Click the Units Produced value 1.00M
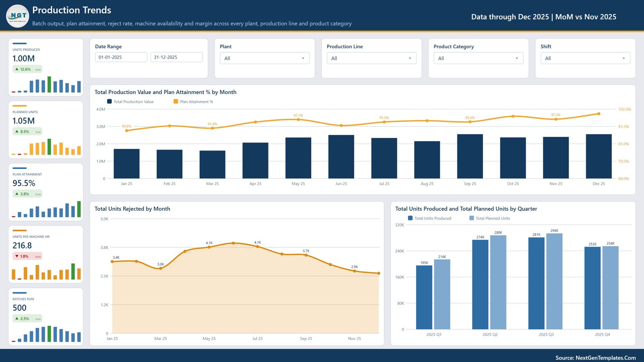The height and width of the screenshot is (362, 644). (x=24, y=58)
